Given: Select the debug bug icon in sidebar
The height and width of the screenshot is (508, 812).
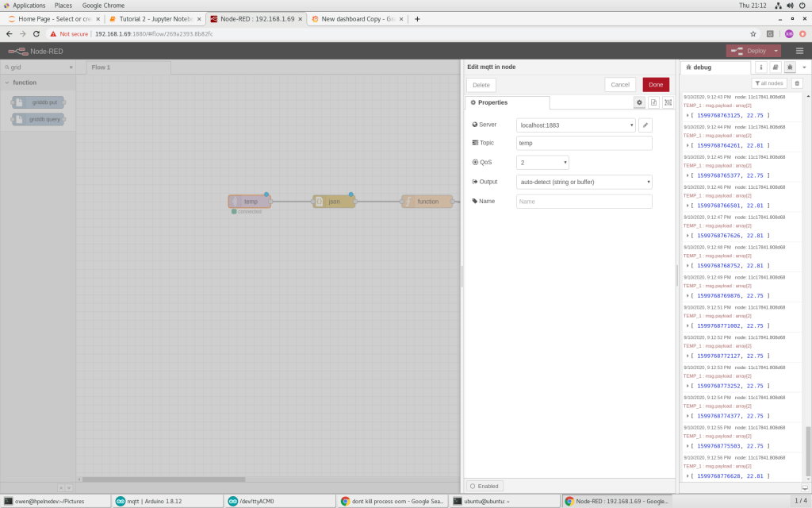Looking at the screenshot, I should 789,67.
